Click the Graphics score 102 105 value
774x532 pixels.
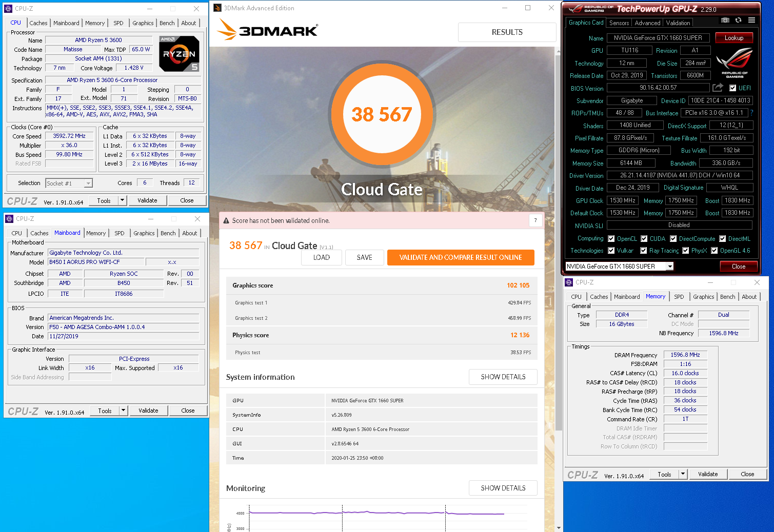tap(518, 285)
